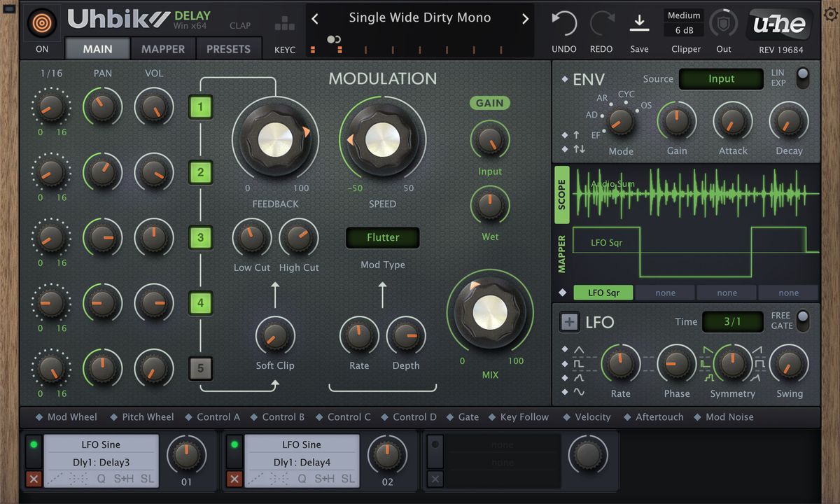840x504 pixels.
Task: Flip the FREE/GATE LFO switch
Action: (802, 321)
